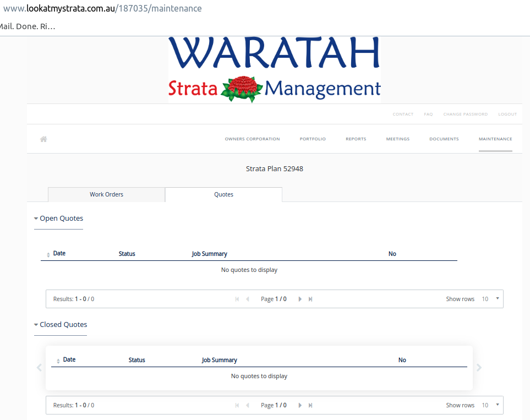
Task: Select the Quotes tab
Action: pyautogui.click(x=224, y=194)
